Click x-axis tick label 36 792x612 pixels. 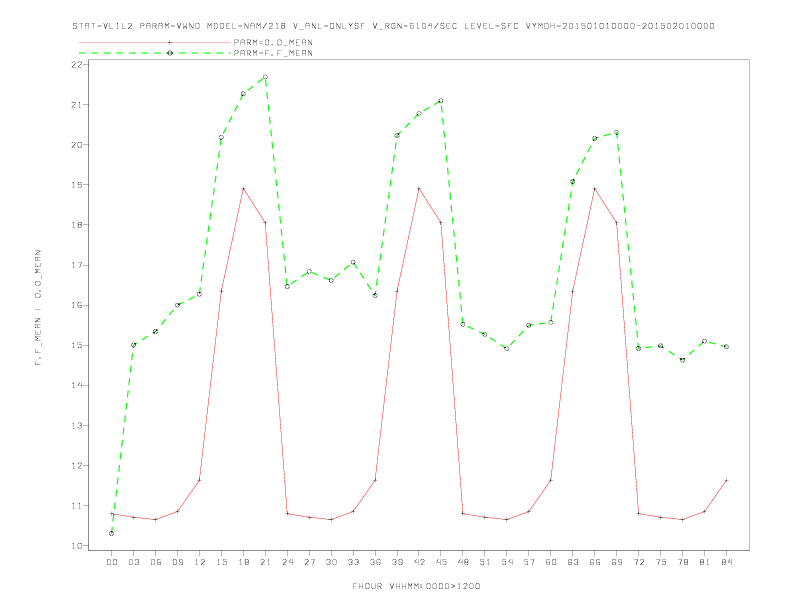click(x=375, y=562)
